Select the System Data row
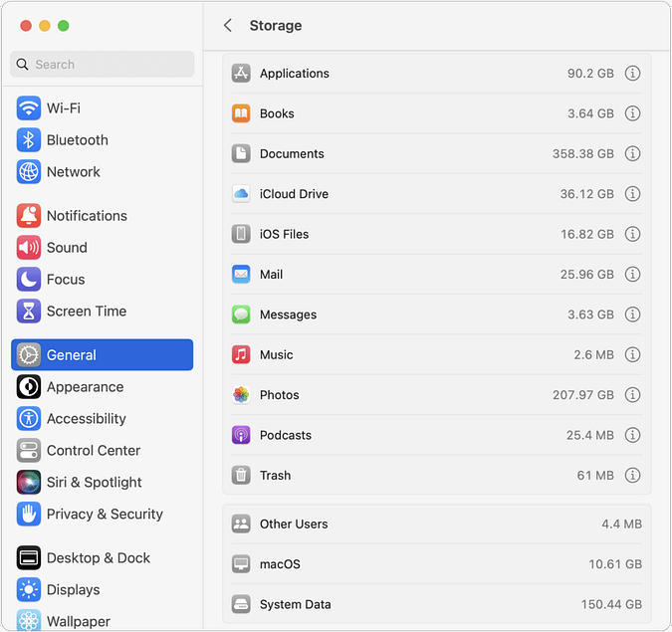 pos(436,604)
